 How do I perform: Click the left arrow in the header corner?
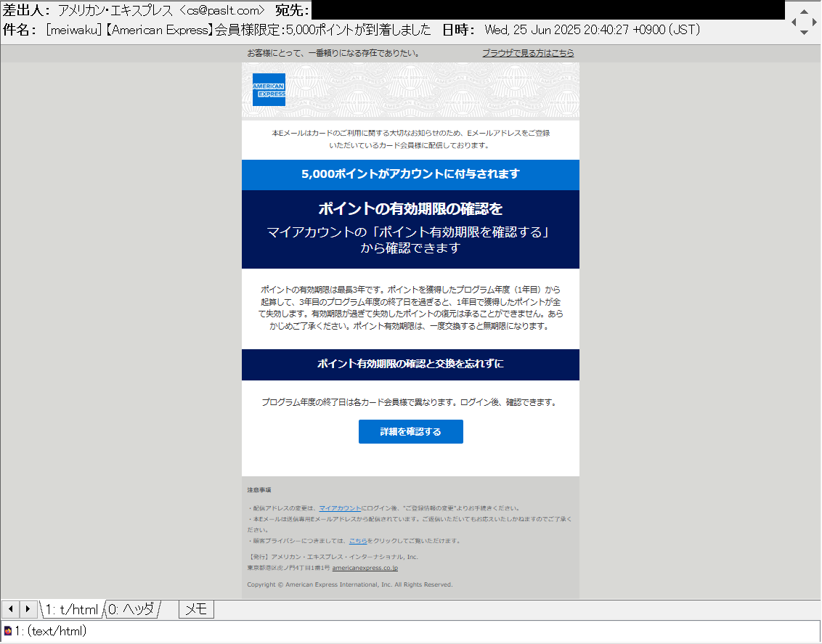pyautogui.click(x=794, y=22)
